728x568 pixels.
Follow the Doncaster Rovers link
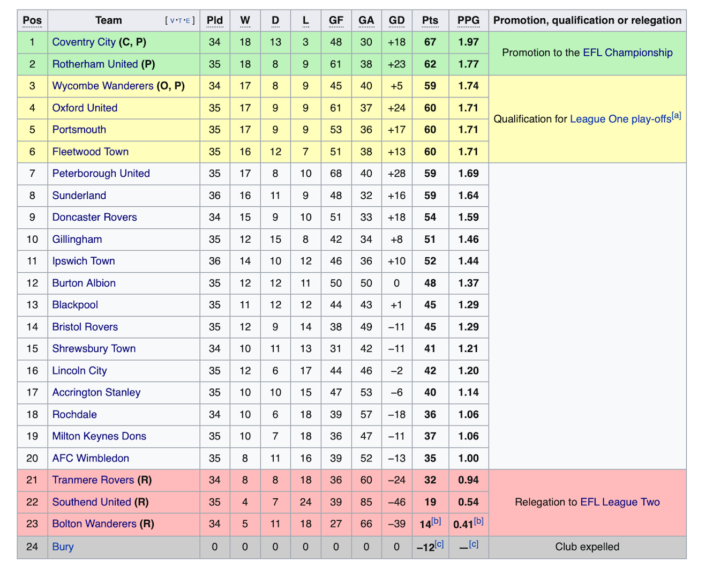pos(94,217)
